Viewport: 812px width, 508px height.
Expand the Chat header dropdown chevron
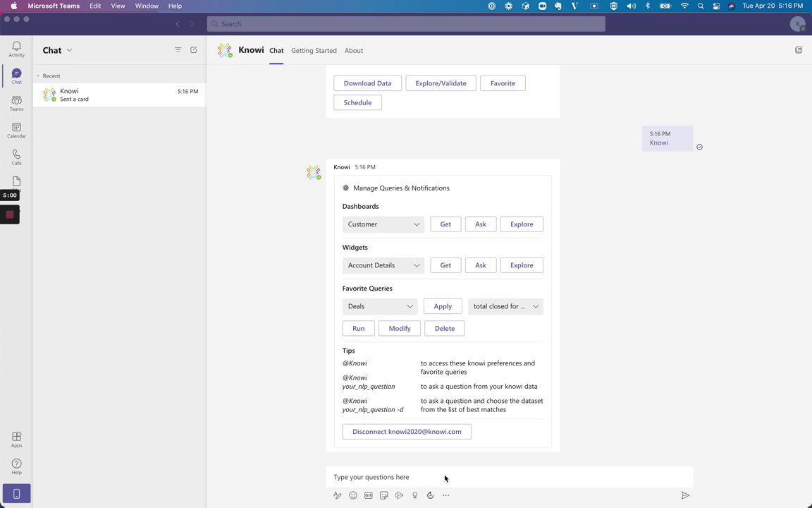(x=69, y=50)
